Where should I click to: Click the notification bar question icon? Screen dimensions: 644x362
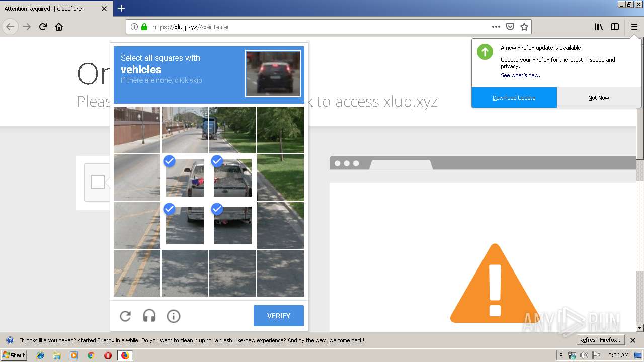[10, 340]
